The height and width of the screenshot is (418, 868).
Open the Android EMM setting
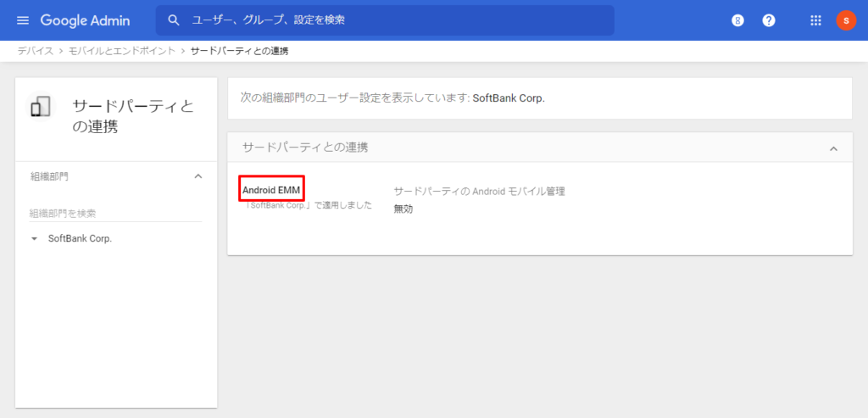tap(272, 190)
